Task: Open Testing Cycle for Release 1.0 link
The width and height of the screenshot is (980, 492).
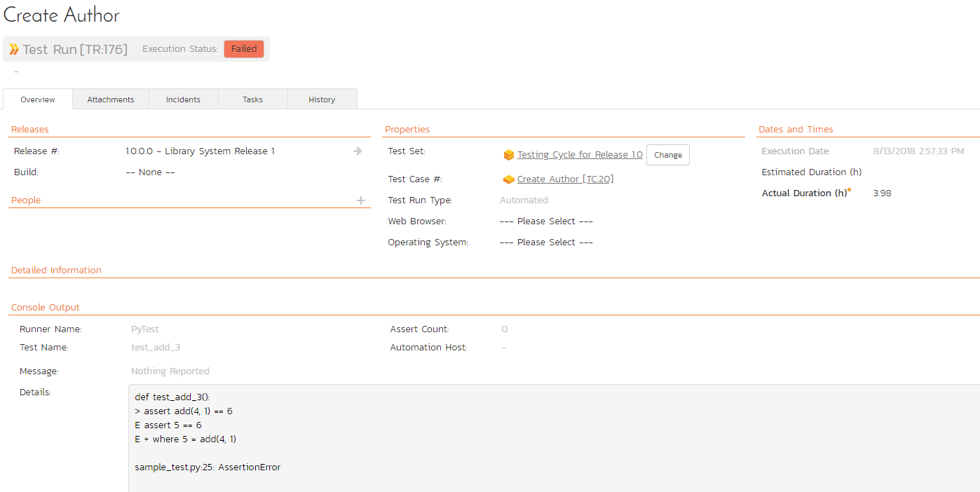Action: (580, 155)
